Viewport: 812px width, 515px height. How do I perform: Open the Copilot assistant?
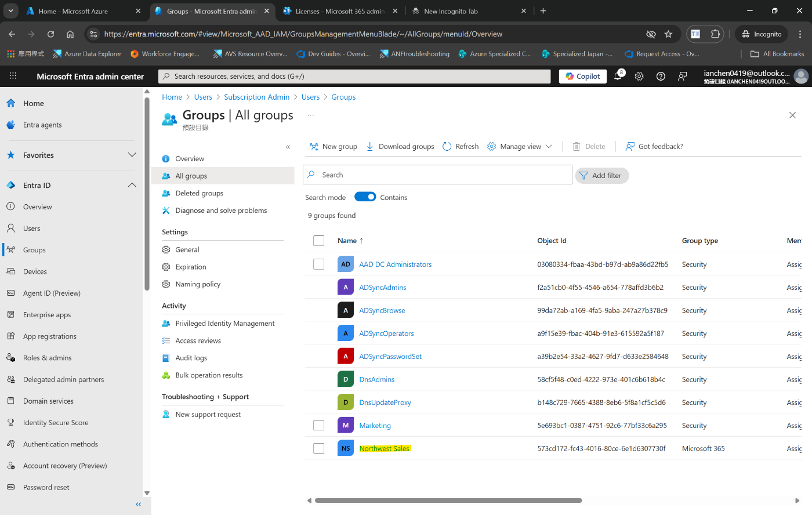[x=583, y=77]
